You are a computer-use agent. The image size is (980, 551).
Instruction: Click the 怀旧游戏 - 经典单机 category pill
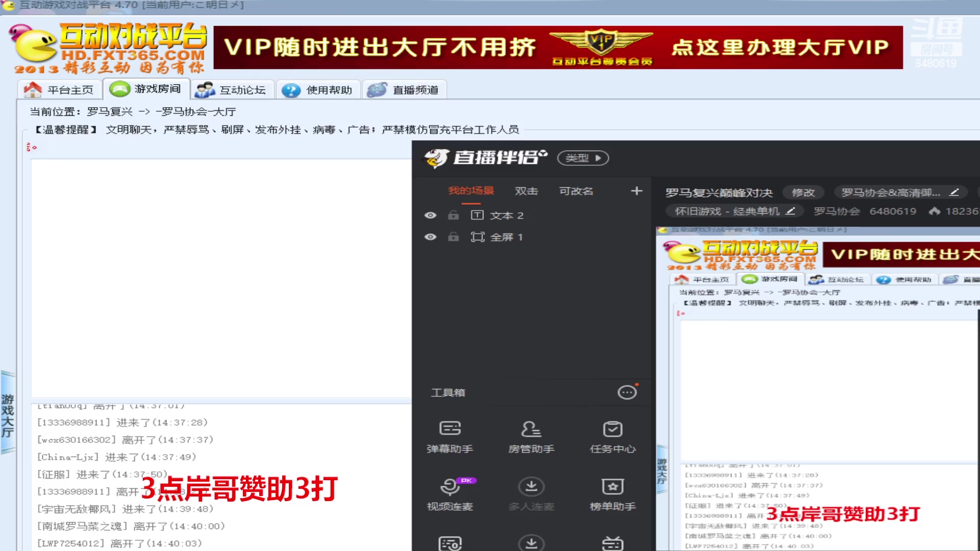tap(734, 211)
